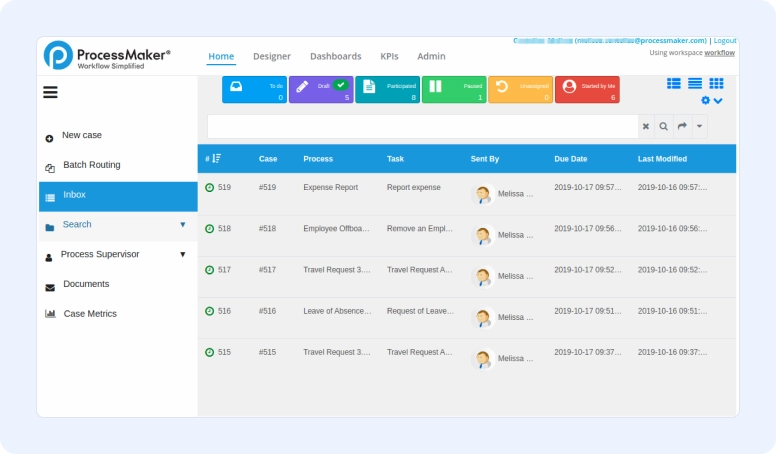Viewport: 776px width, 454px height.
Task: Click the Report expense task cell
Action: 413,188
